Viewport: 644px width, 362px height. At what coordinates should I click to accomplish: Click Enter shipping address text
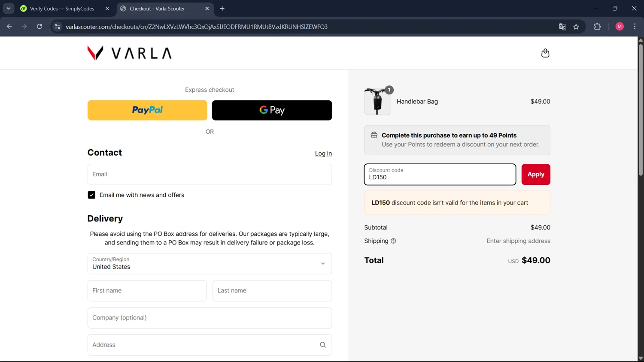(x=518, y=241)
